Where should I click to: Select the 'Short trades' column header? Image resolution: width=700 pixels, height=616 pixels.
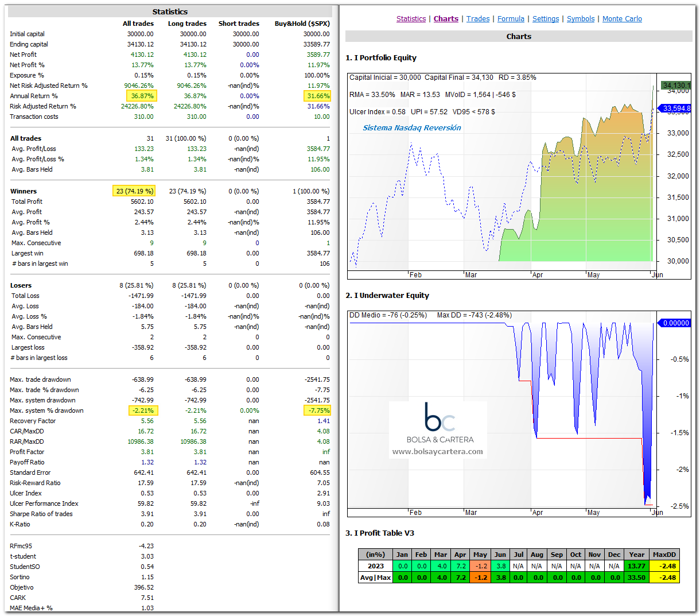239,24
